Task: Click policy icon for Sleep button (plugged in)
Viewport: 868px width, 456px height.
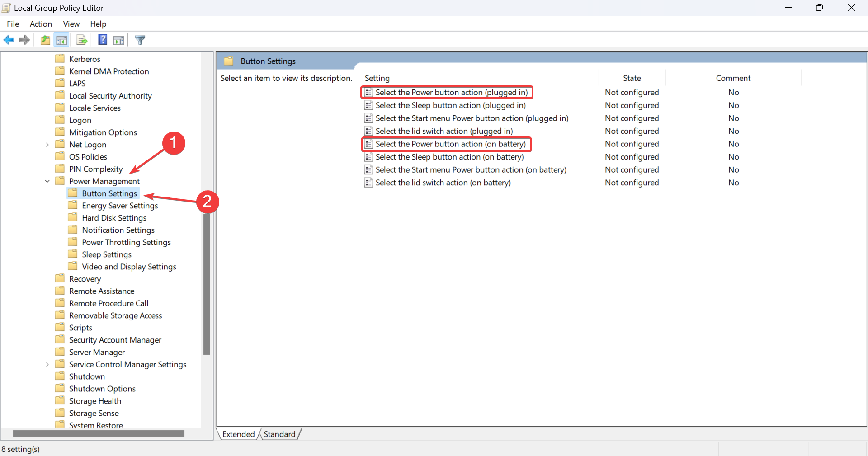Action: click(369, 105)
